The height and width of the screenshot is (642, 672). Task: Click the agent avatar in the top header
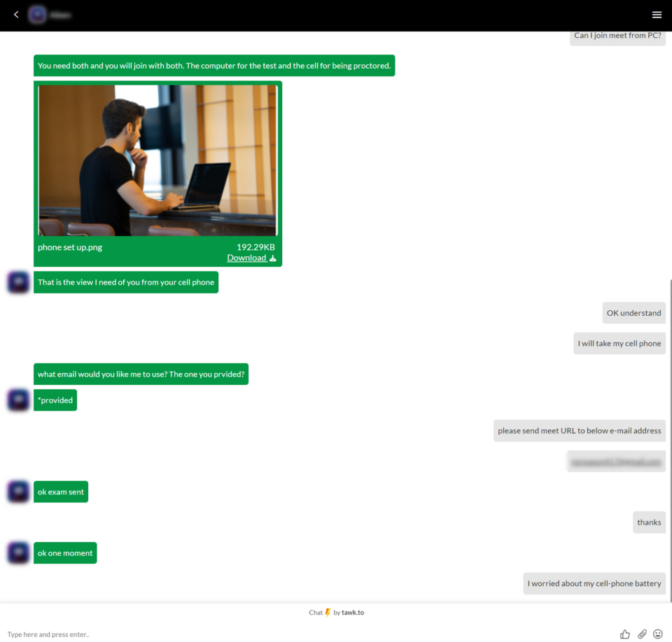tap(37, 14)
